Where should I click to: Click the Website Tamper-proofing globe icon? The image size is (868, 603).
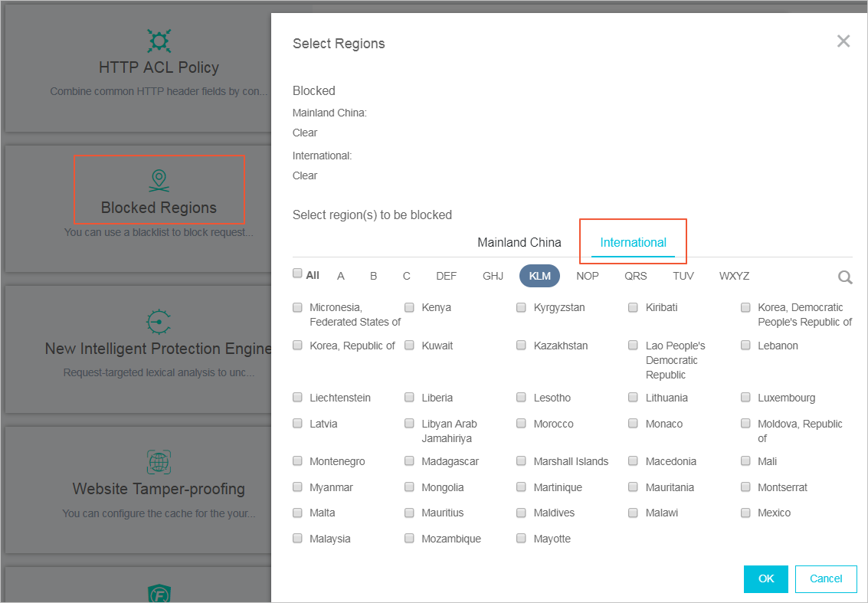[159, 462]
